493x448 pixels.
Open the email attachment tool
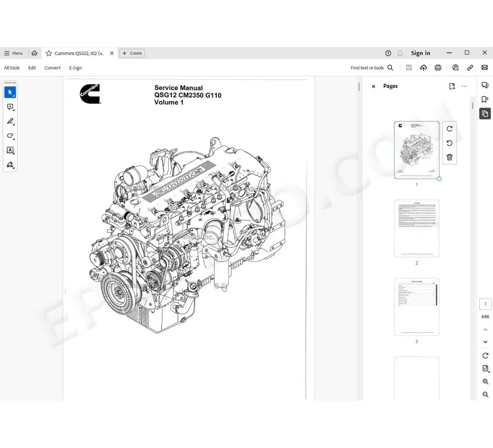(x=484, y=67)
